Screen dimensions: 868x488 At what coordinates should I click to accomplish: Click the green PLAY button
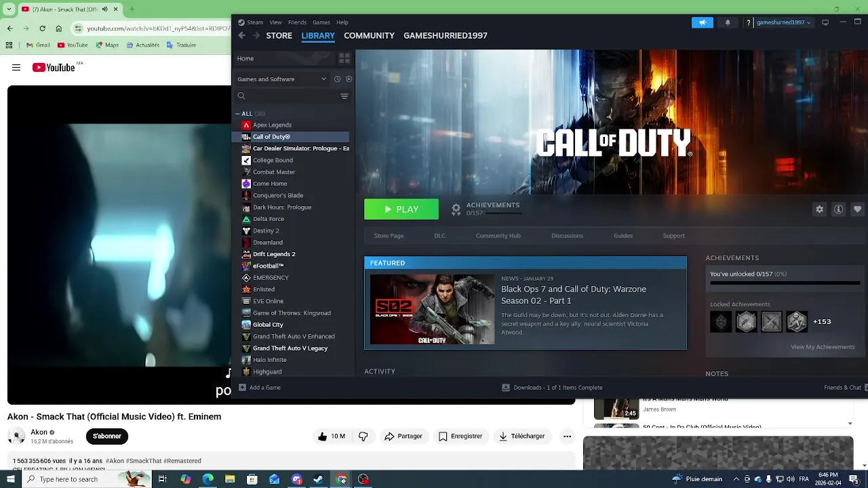click(x=401, y=209)
